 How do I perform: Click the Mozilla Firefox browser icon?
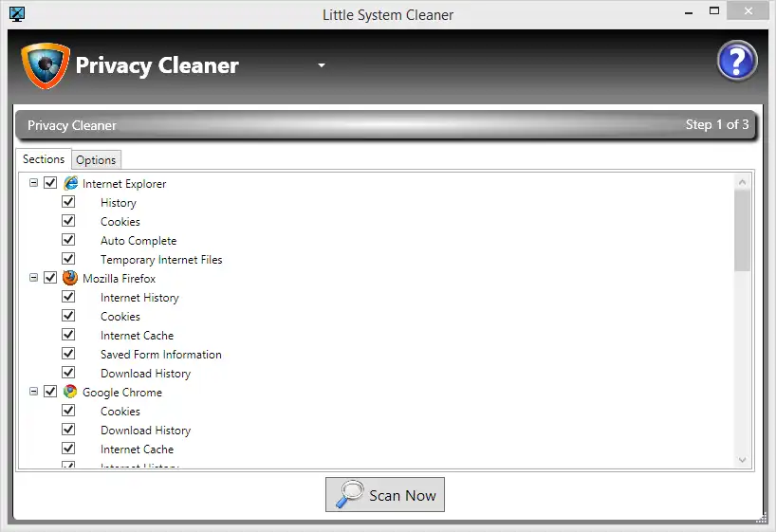coord(70,278)
